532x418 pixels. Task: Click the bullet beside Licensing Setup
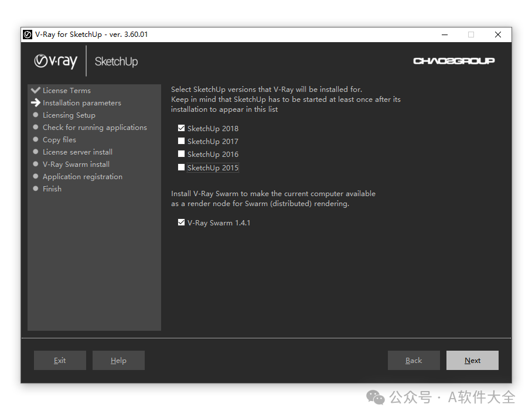(x=35, y=115)
